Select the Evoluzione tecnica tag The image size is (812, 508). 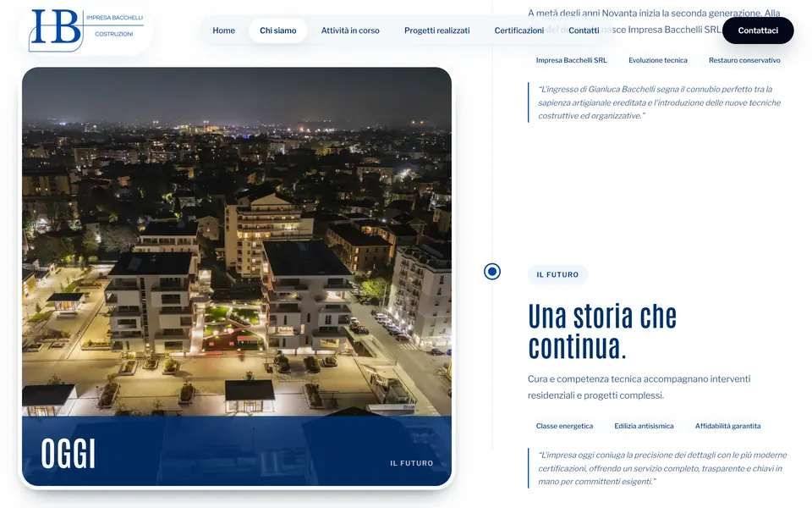(658, 60)
